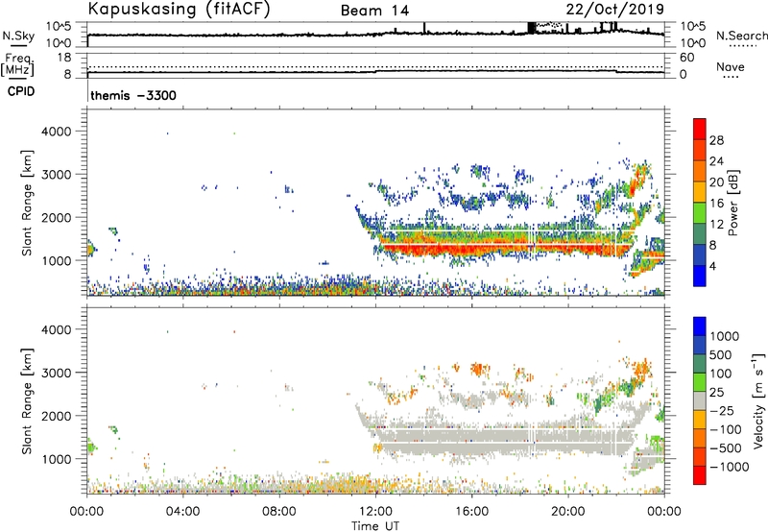Viewport: 768px width, 532px height.
Task: Click the 'Time UT' axis title
Action: pyautogui.click(x=375, y=526)
